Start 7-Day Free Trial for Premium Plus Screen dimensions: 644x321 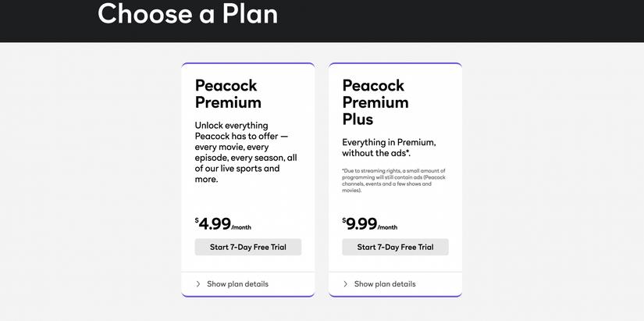pos(395,248)
